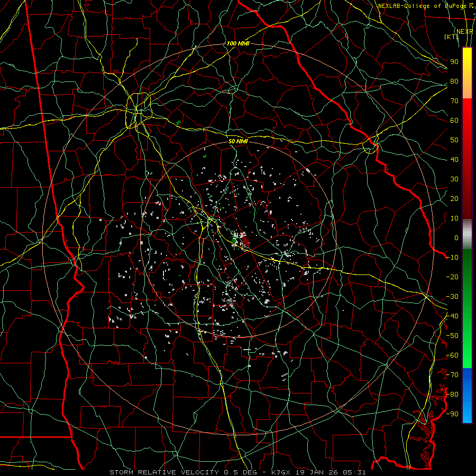Click the 40 value on velocity scale
The image size is (476, 476).
tap(454, 159)
